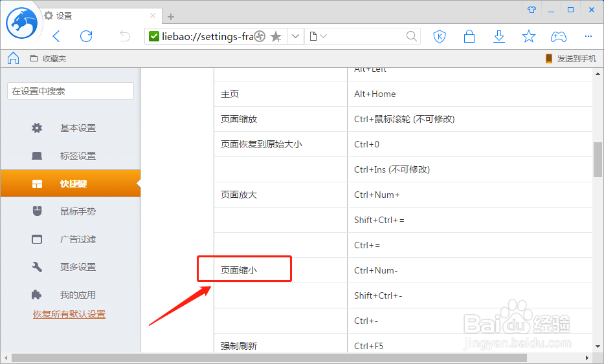Open 鼠标手势 in the sidebar
The height and width of the screenshot is (364, 604).
click(71, 211)
